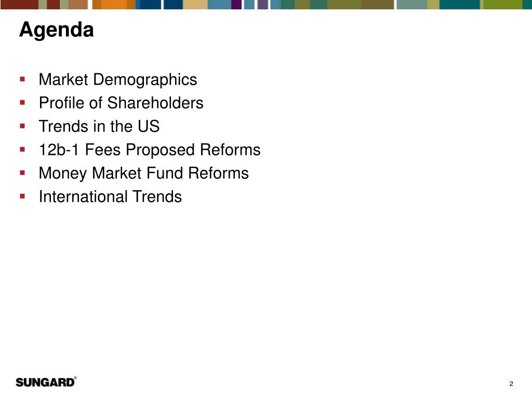The width and height of the screenshot is (532, 399).
Task: Click the SunGard logo
Action: (45, 382)
